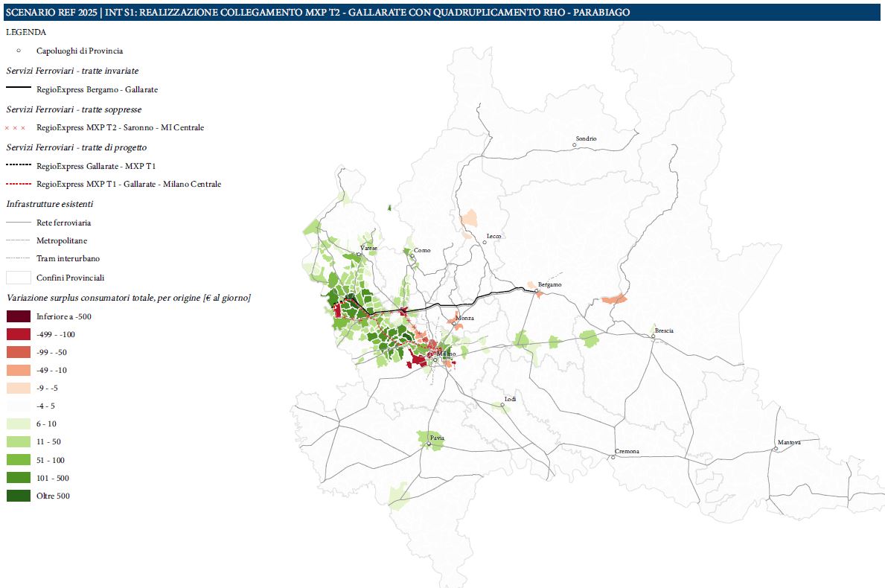The height and width of the screenshot is (588, 885).
Task: Click the Confini Provinciali legend box
Action: click(18, 278)
